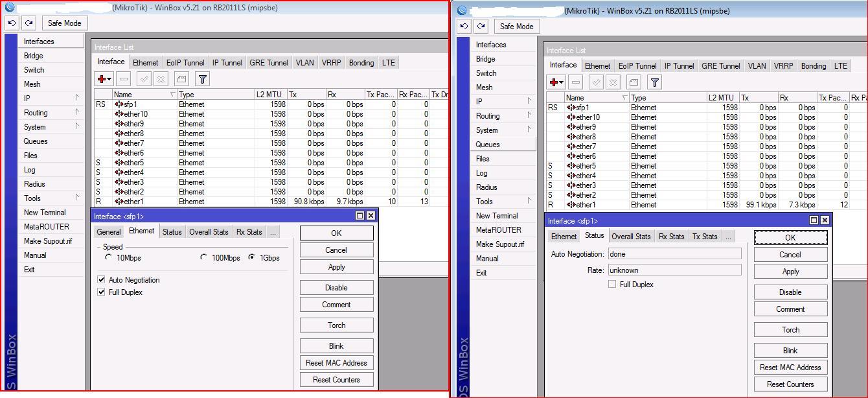The image size is (868, 398).
Task: Select ether1 row in left Interface List
Action: click(x=271, y=202)
